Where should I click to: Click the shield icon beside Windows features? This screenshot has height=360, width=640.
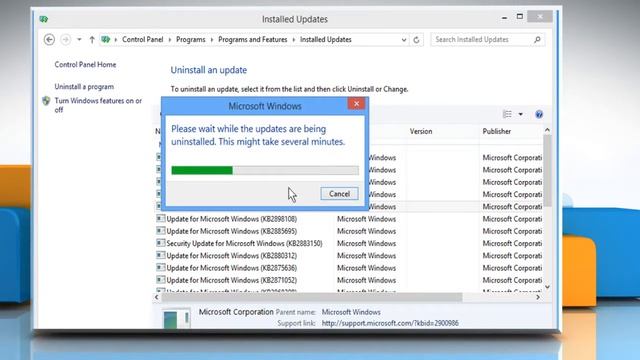(46, 101)
